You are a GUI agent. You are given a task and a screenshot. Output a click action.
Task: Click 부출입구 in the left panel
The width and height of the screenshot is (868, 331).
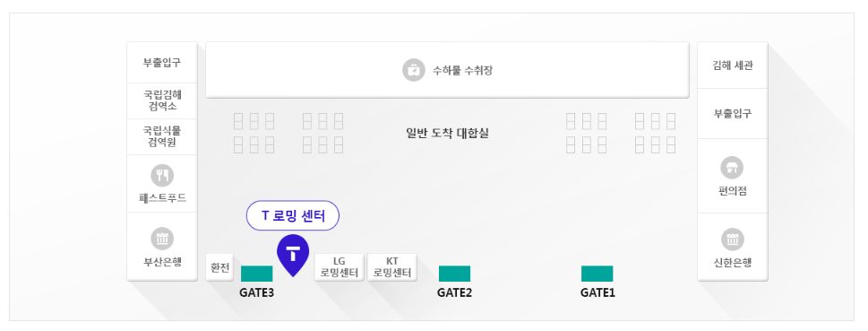click(x=162, y=62)
